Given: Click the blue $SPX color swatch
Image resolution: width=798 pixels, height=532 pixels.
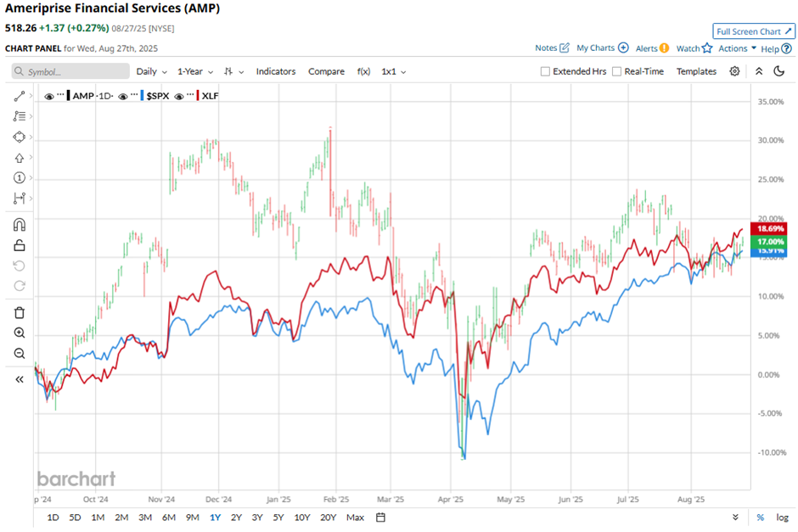Looking at the screenshot, I should (142, 96).
